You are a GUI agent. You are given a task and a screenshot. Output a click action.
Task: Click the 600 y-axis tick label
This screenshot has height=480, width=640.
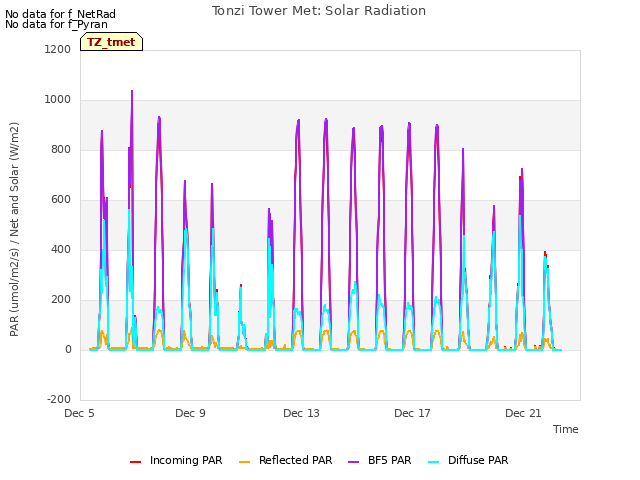pos(61,199)
